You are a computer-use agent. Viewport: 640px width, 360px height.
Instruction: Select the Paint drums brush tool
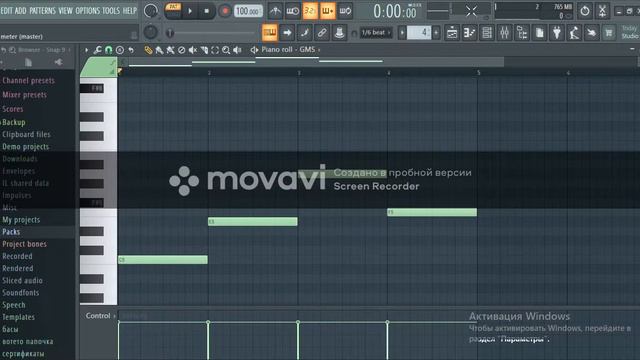tap(170, 50)
